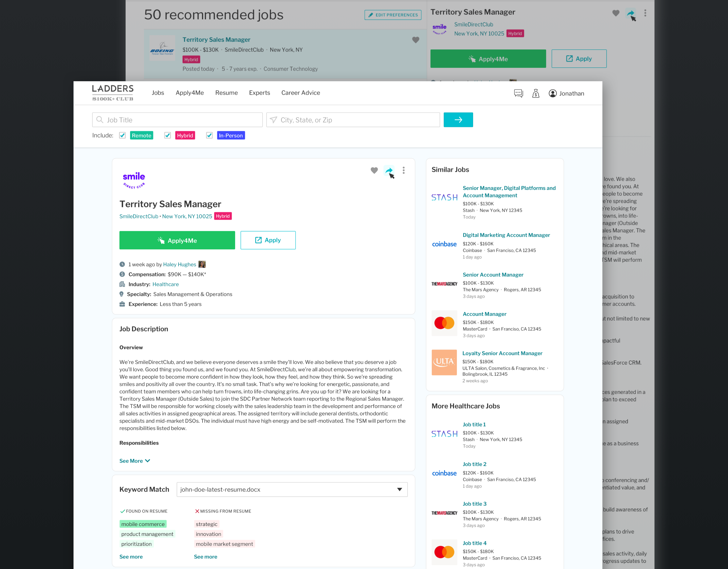Open Haley Hughes recruiter link

pos(179,264)
